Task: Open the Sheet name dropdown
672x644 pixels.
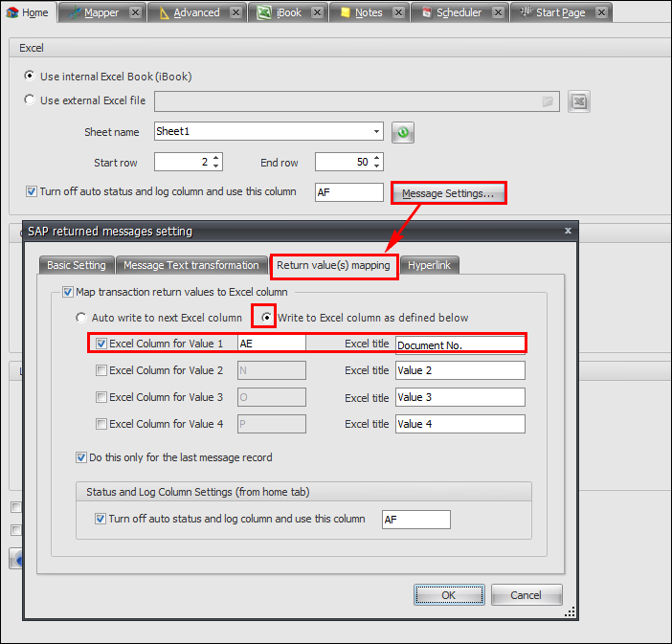Action: click(376, 132)
